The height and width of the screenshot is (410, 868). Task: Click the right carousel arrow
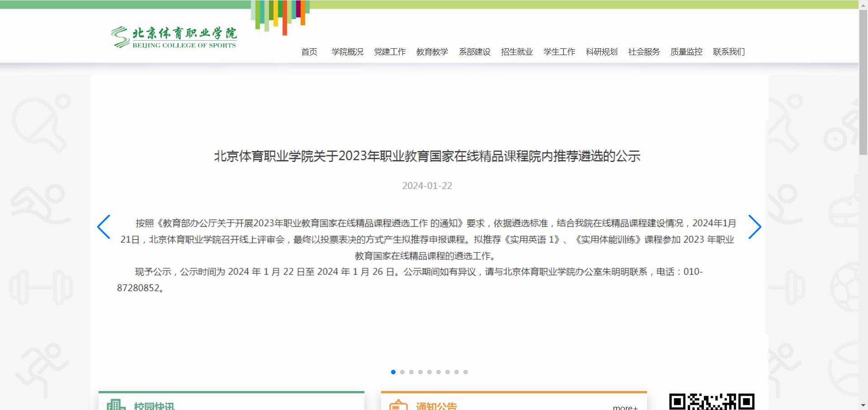(x=755, y=227)
